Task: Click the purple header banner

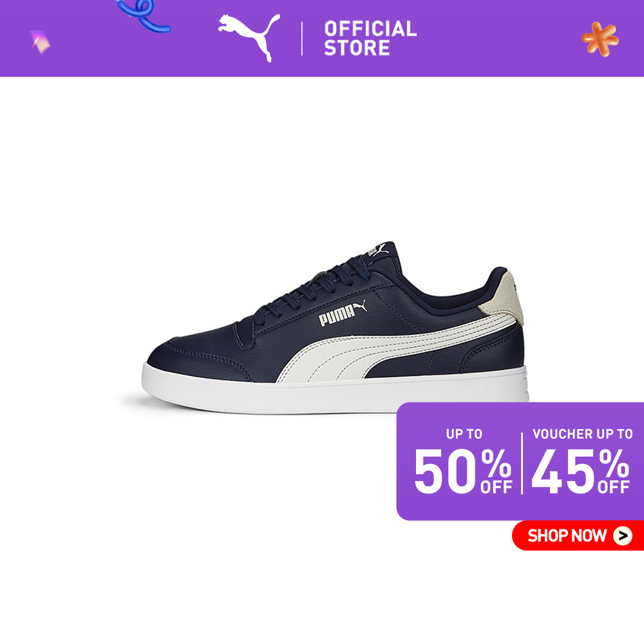Action: (x=322, y=38)
